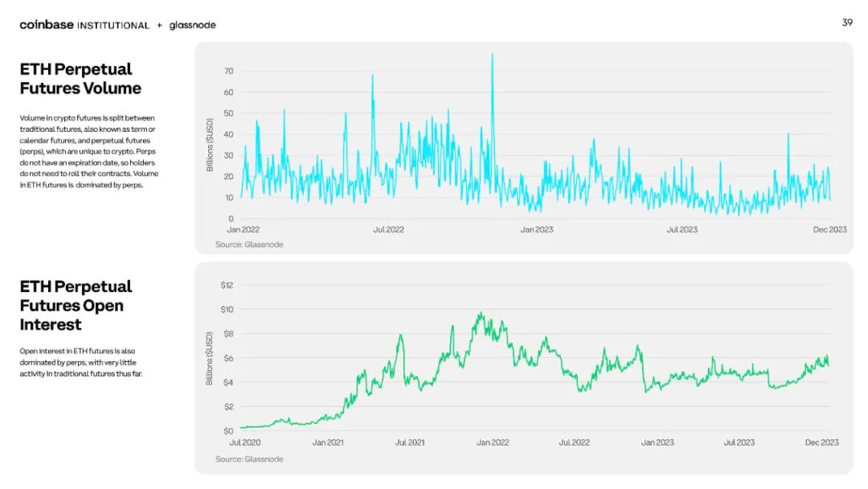Click the 20 label on the volume axis
868x489 pixels.
point(228,177)
